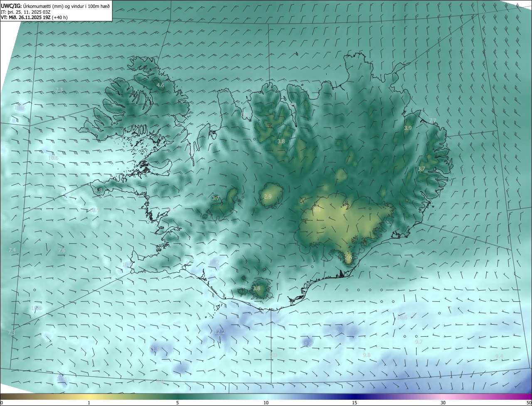Click the 10 tick label on the color scale
532x406 pixels.
click(x=266, y=403)
